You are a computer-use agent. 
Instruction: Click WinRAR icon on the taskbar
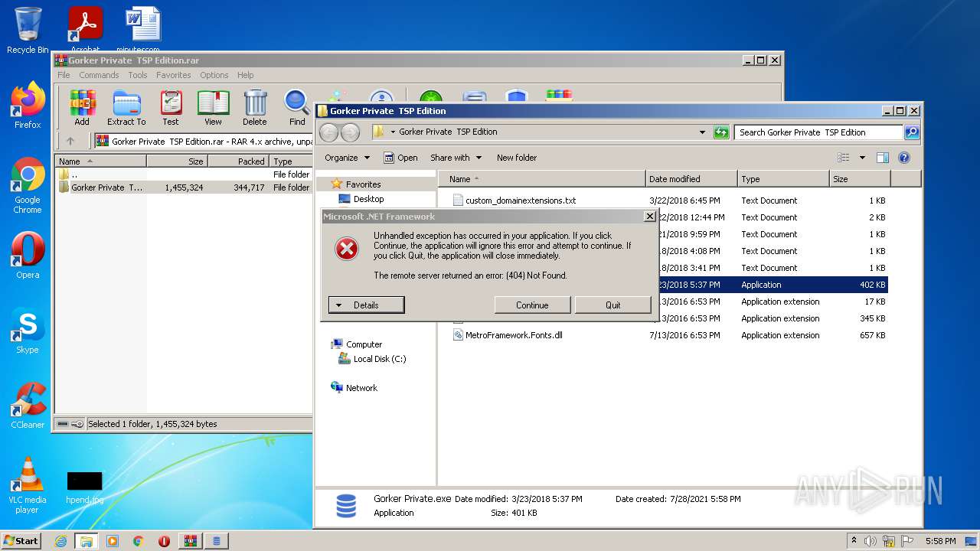pos(190,541)
